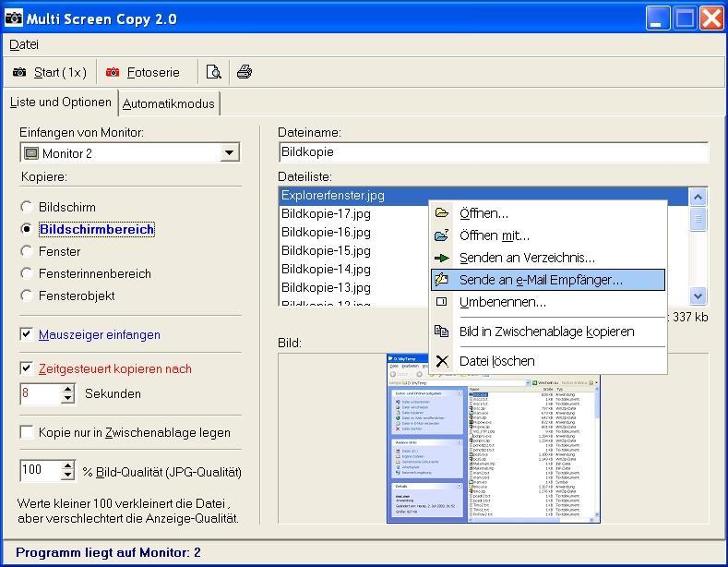Click the preview image thumbnail
This screenshot has height=567, width=728.
[x=493, y=439]
